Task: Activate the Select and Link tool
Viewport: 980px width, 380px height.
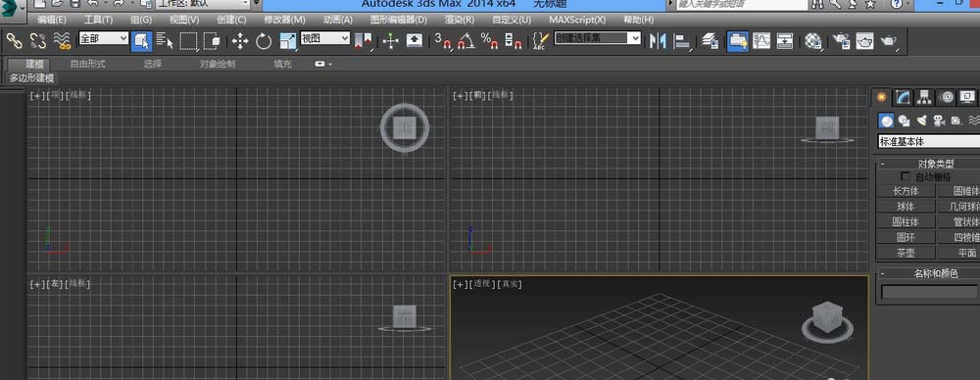Action: (x=15, y=41)
